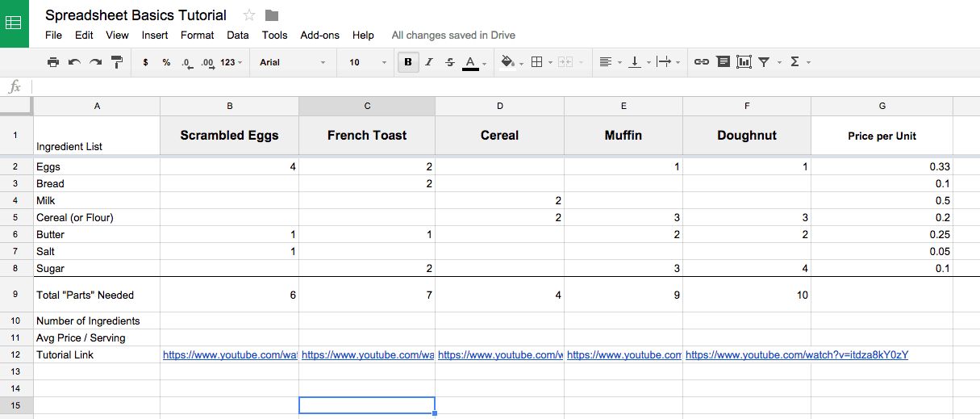Undo the last action
The height and width of the screenshot is (419, 980).
click(74, 62)
